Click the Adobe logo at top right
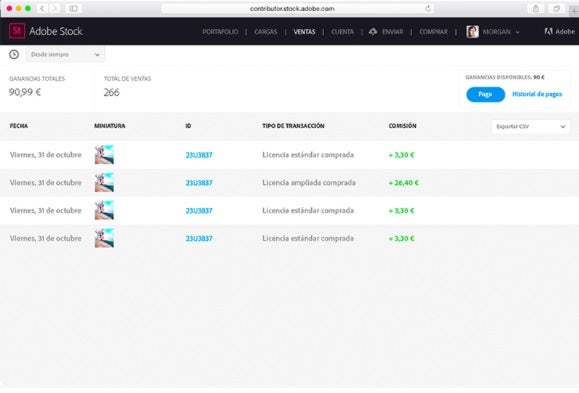 [x=559, y=32]
